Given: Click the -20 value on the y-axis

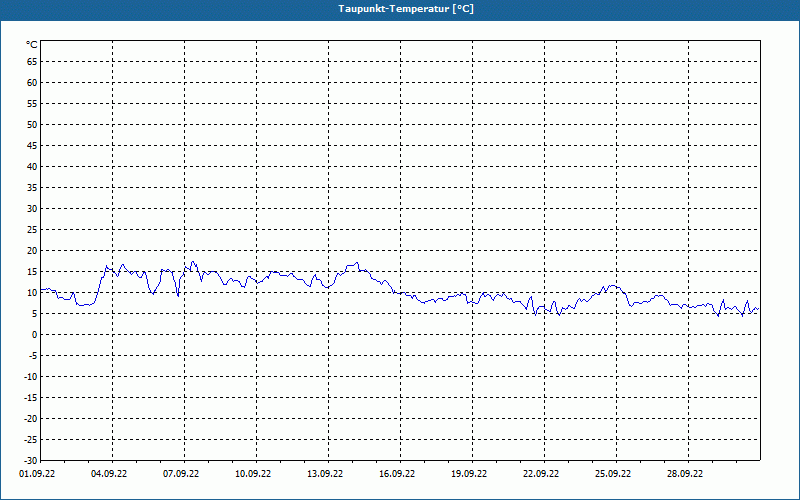Looking at the screenshot, I should click(31, 418).
